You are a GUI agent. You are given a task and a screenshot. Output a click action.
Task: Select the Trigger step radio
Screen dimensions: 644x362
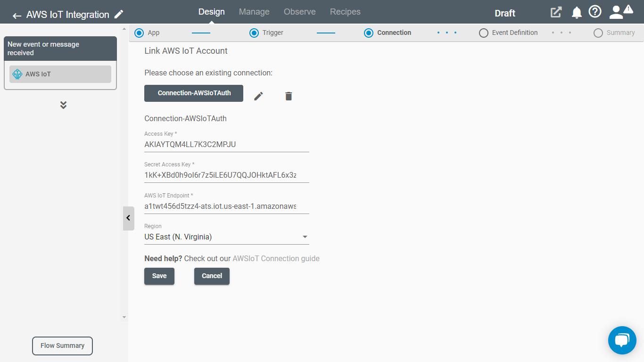(x=254, y=33)
